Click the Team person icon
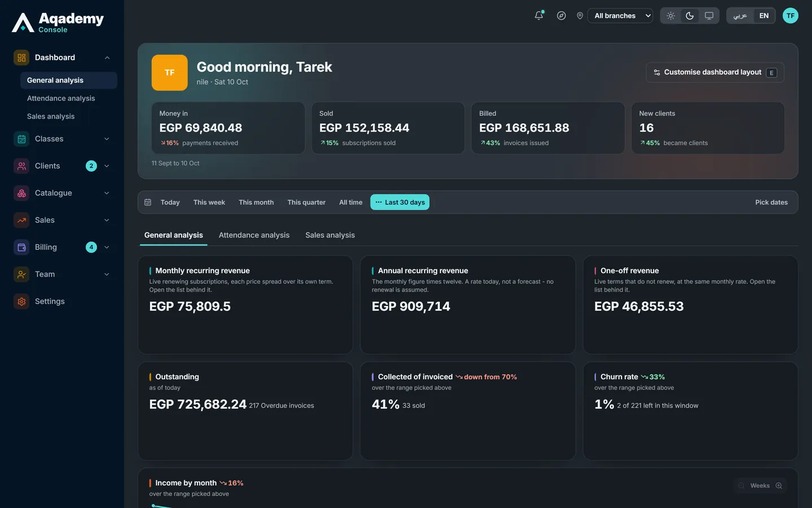812x508 pixels. [x=21, y=274]
